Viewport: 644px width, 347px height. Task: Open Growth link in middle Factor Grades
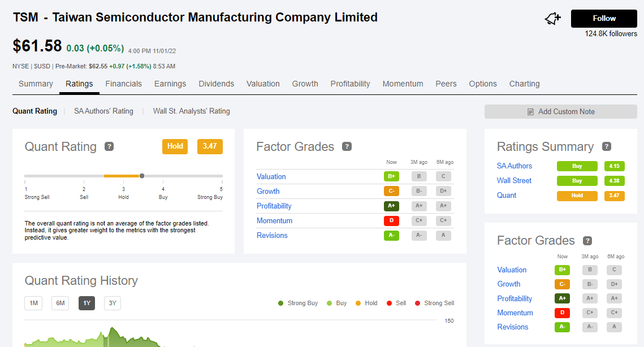[x=268, y=192]
